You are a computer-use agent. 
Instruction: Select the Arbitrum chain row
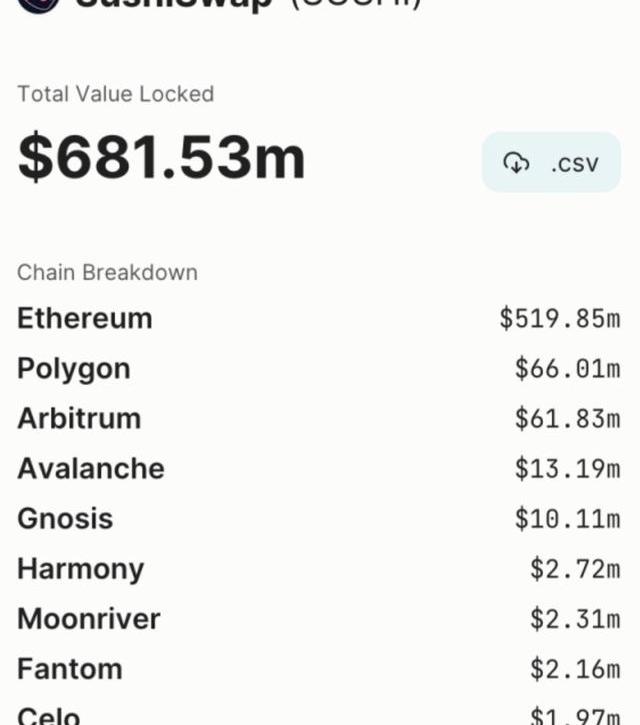[319, 418]
